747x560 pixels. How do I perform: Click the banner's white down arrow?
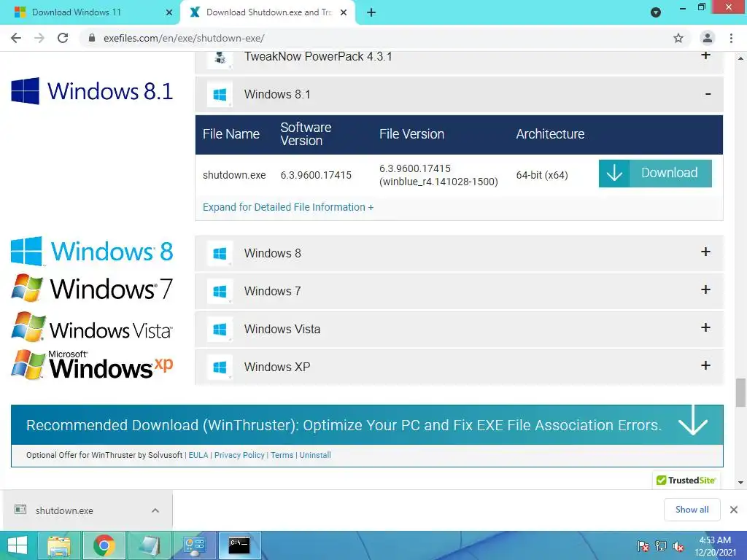(693, 421)
